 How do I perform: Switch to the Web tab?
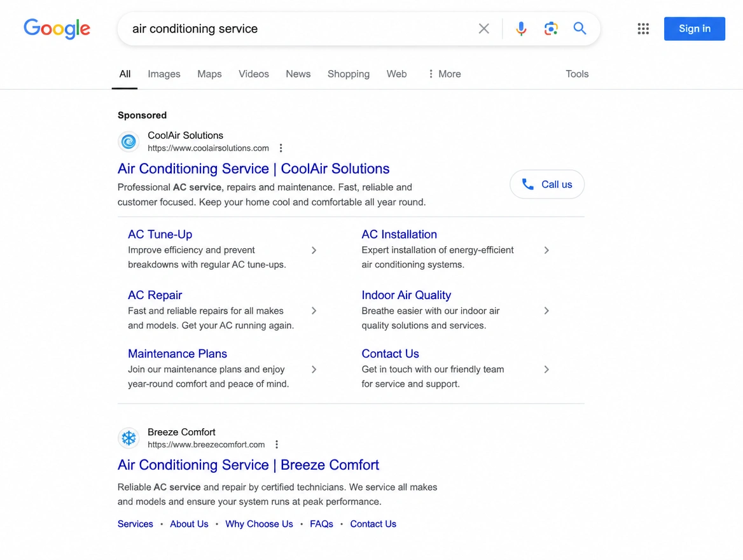[x=396, y=74]
